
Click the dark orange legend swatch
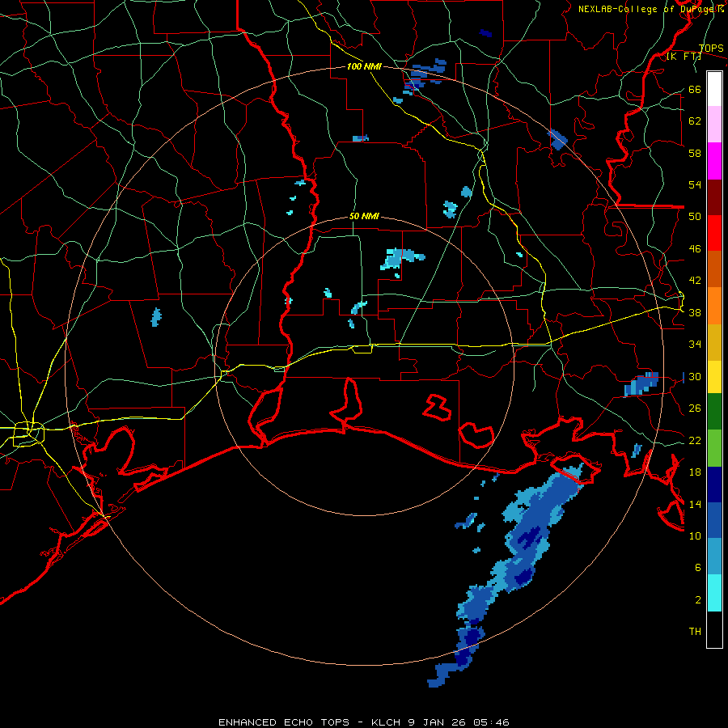pyautogui.click(x=714, y=269)
